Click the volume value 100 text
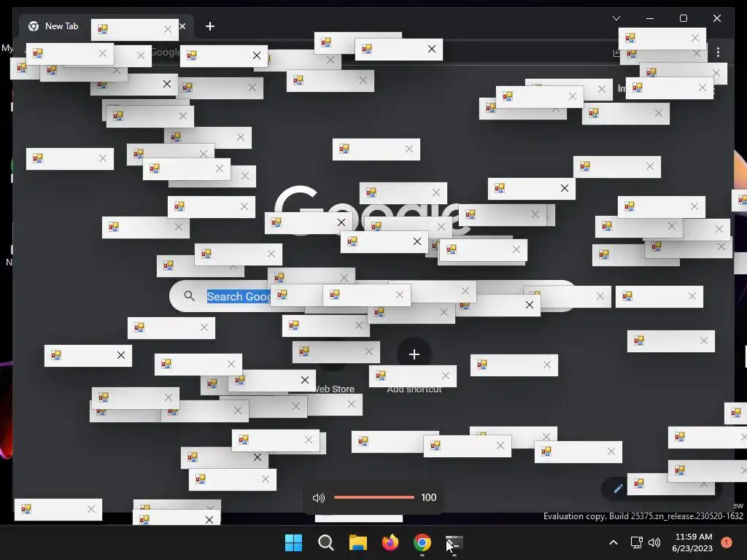747x560 pixels. pyautogui.click(x=429, y=497)
